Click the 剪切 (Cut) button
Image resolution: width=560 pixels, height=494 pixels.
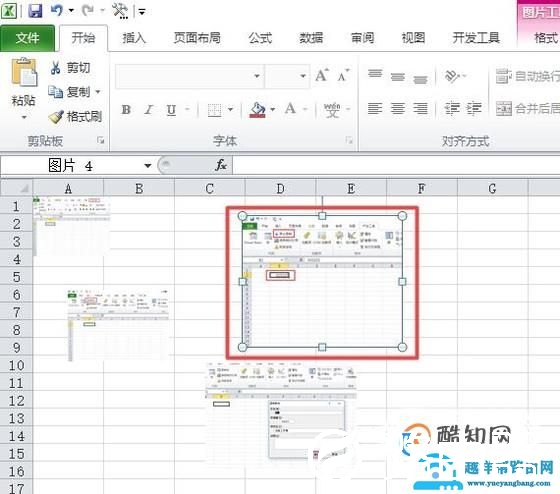coord(70,68)
